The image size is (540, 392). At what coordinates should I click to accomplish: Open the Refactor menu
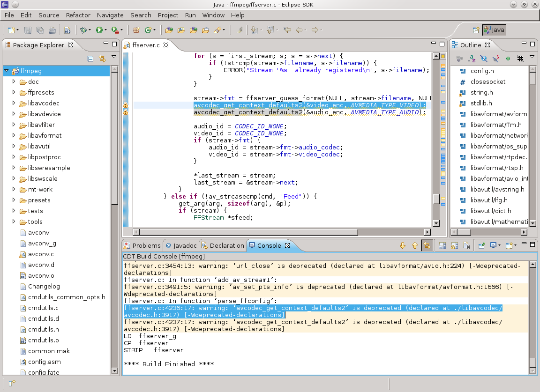(x=78, y=15)
